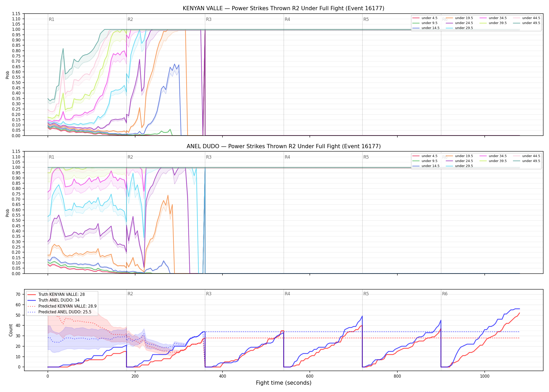This screenshot has height=392, width=549.
Task: Click the '600' x-axis tick label
Action: coord(310,376)
